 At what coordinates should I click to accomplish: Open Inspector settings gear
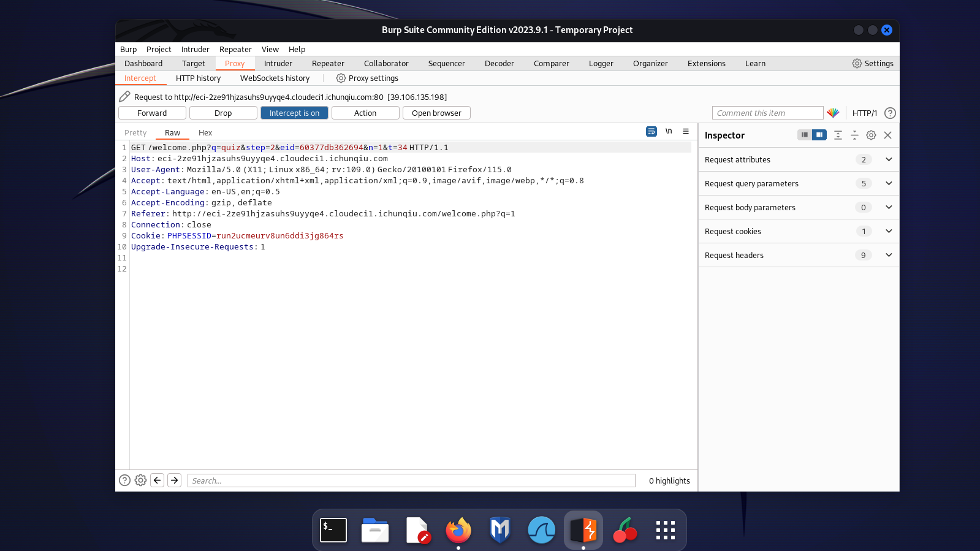(871, 135)
